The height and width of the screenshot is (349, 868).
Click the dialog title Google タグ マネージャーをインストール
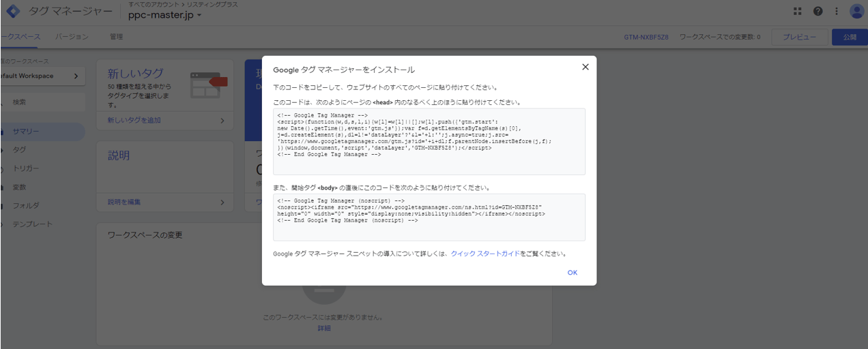tap(344, 70)
